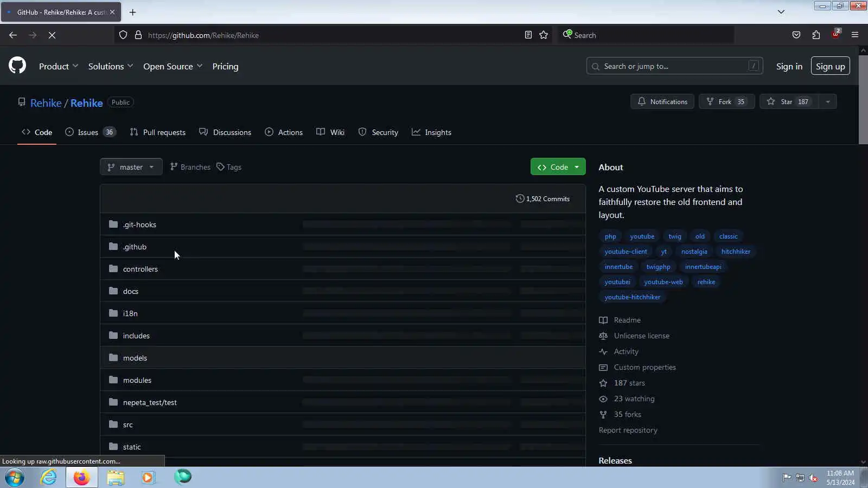Screen dimensions: 868x488
Task: Go back with the browser back arrow
Action: (13, 35)
